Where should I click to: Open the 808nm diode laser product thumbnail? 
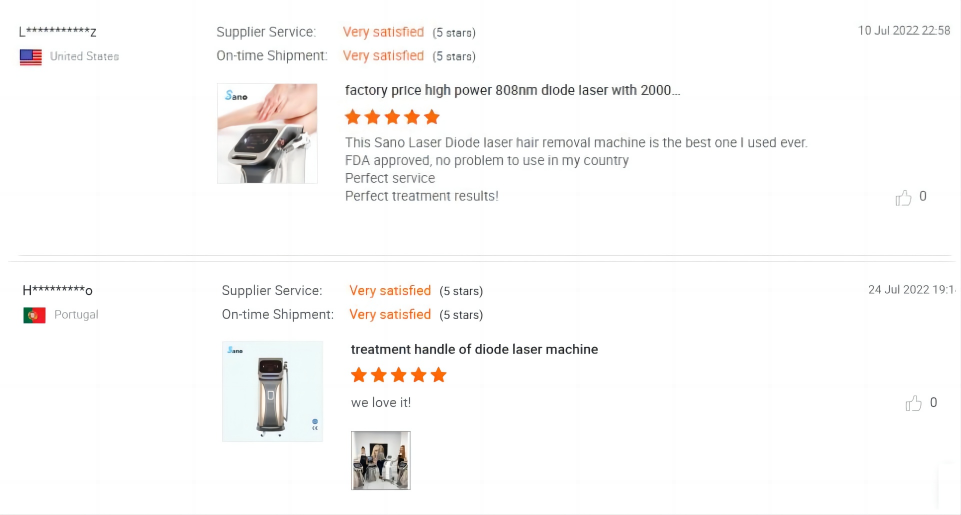267,134
